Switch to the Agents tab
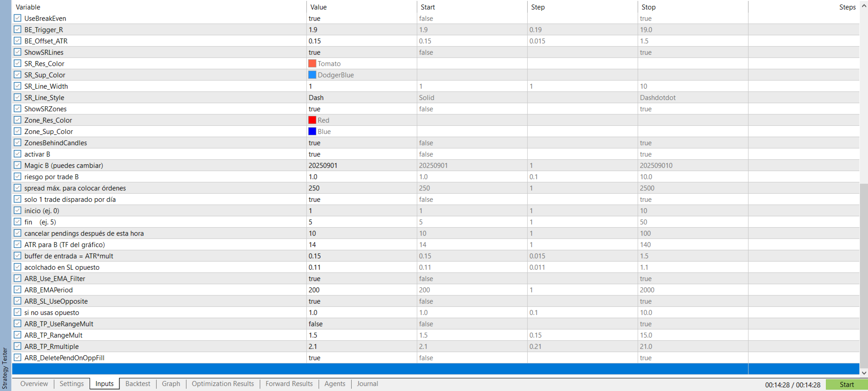 [x=335, y=384]
